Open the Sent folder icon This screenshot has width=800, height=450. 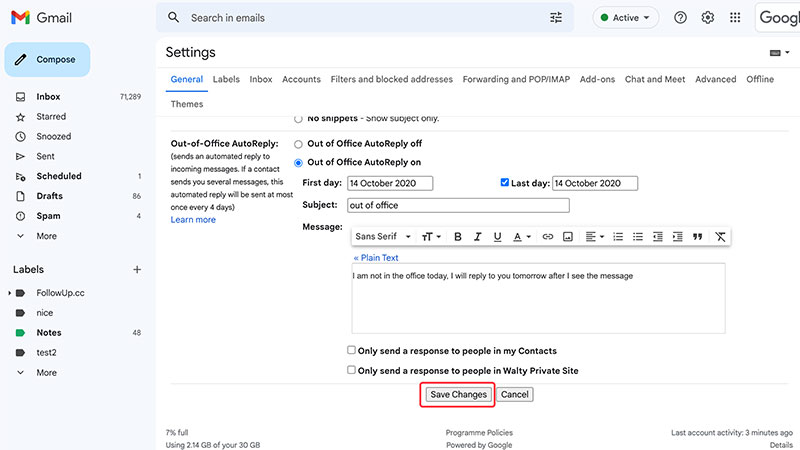pyautogui.click(x=20, y=156)
